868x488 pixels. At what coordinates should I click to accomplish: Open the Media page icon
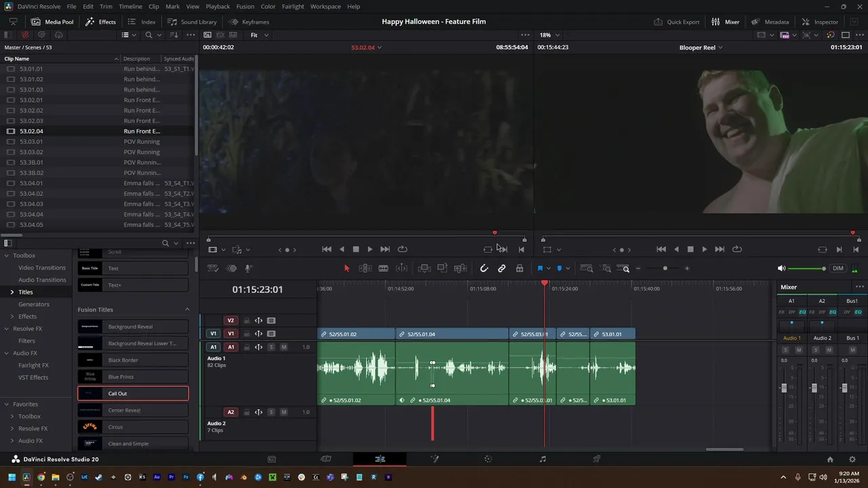tap(271, 459)
